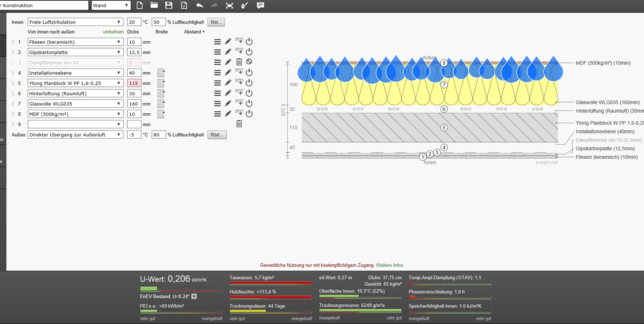Open options menu for Dampfbremse sd=10 layer
This screenshot has width=644, height=324.
(x=217, y=62)
